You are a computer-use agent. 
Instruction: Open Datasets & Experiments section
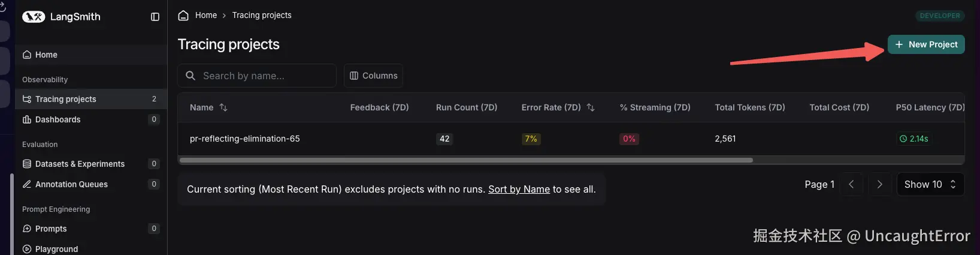point(80,164)
